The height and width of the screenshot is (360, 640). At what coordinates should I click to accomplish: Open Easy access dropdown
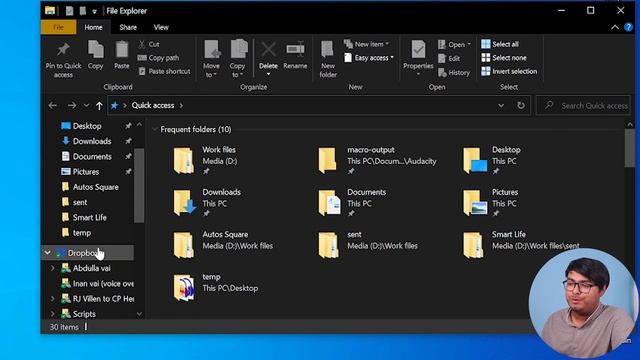(369, 58)
